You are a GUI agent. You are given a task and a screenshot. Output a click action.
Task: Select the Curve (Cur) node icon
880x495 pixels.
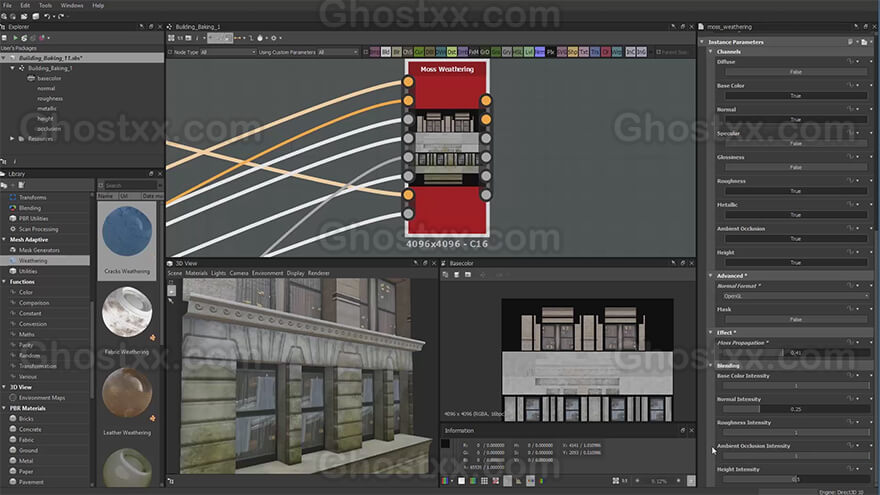[x=419, y=52]
